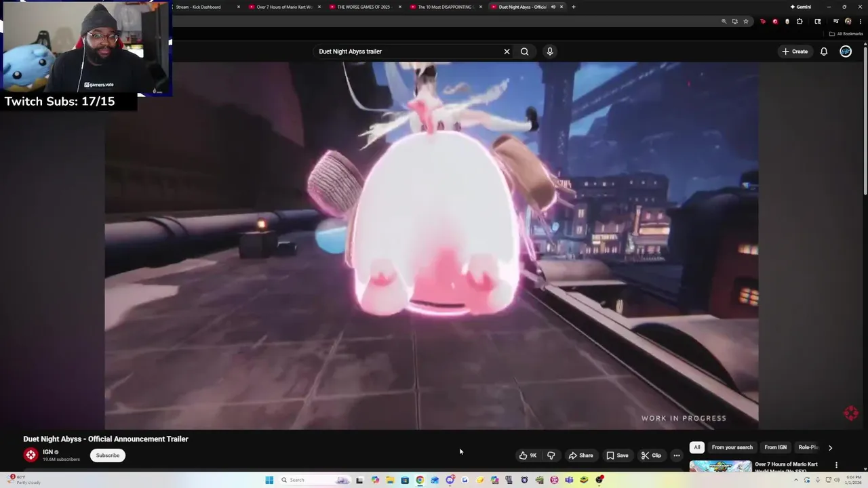
Task: Click the zoom magnifier in address bar
Action: tap(724, 21)
